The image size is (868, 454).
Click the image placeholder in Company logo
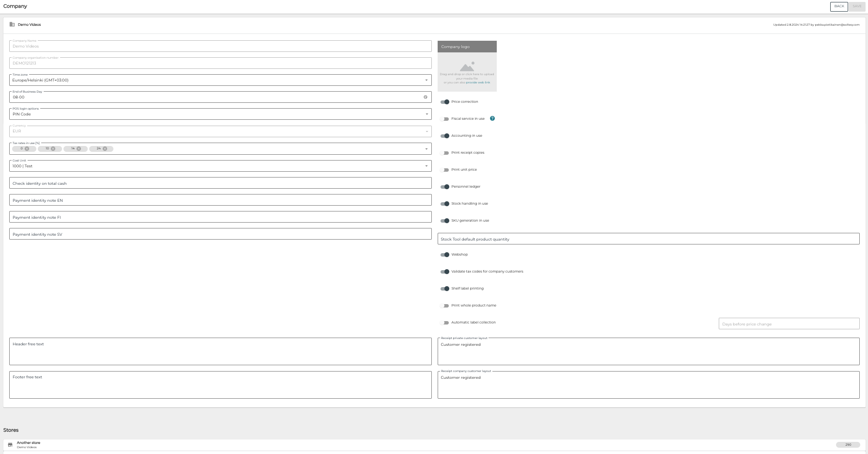pos(467,66)
